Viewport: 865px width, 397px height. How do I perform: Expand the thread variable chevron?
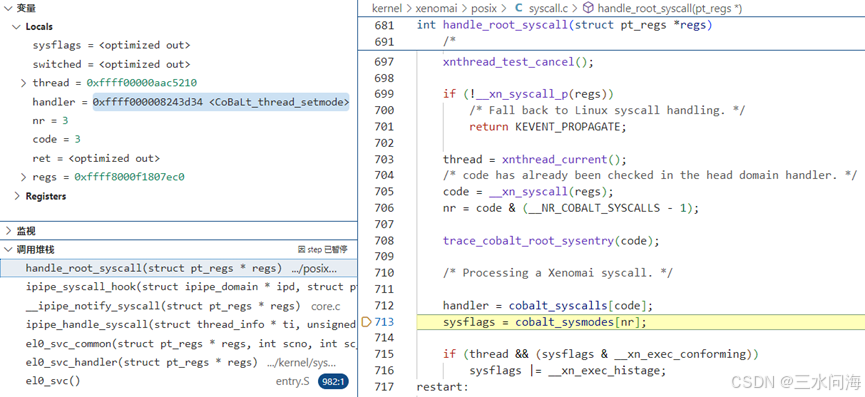tap(23, 83)
